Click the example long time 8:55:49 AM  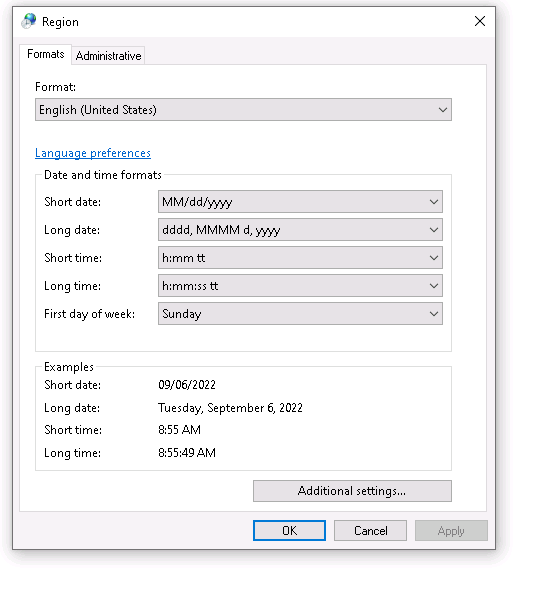[187, 453]
